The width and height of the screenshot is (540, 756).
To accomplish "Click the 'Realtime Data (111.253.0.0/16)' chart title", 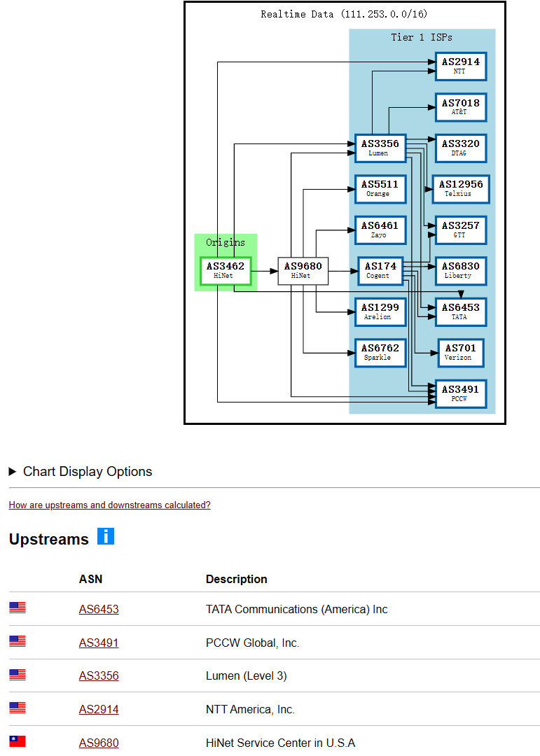I will point(344,14).
